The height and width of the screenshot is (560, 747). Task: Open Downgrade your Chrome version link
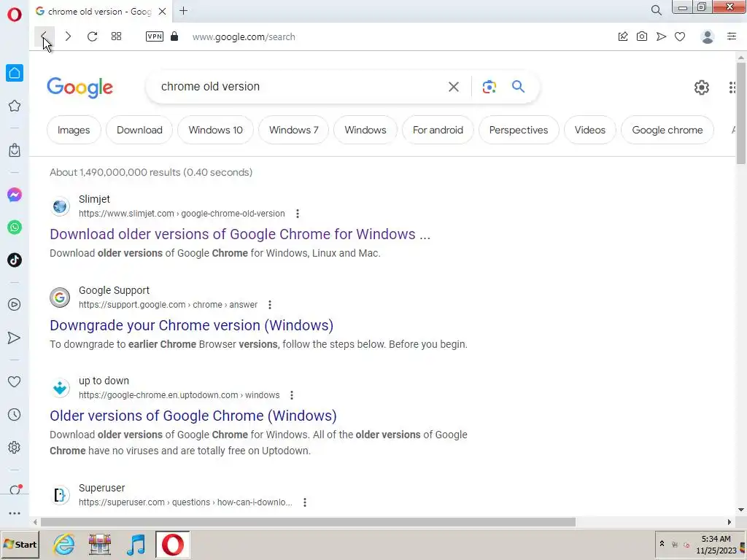192,325
